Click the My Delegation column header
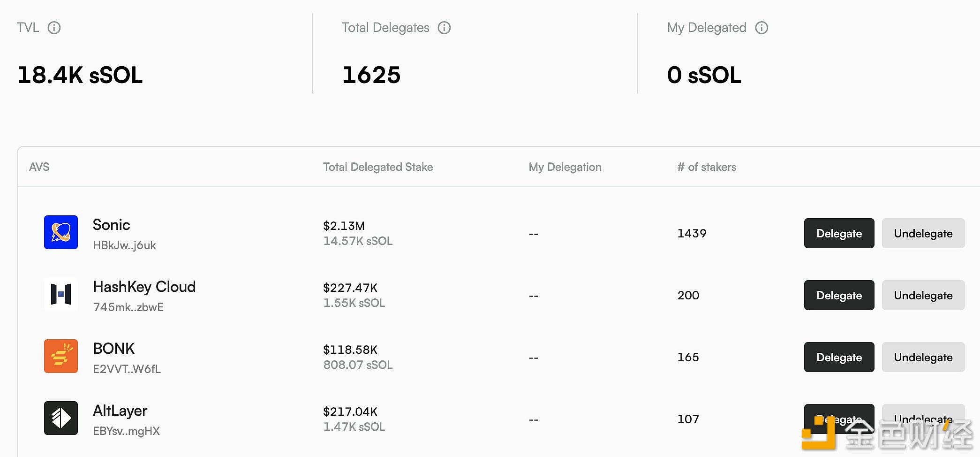This screenshot has width=980, height=457. click(565, 167)
